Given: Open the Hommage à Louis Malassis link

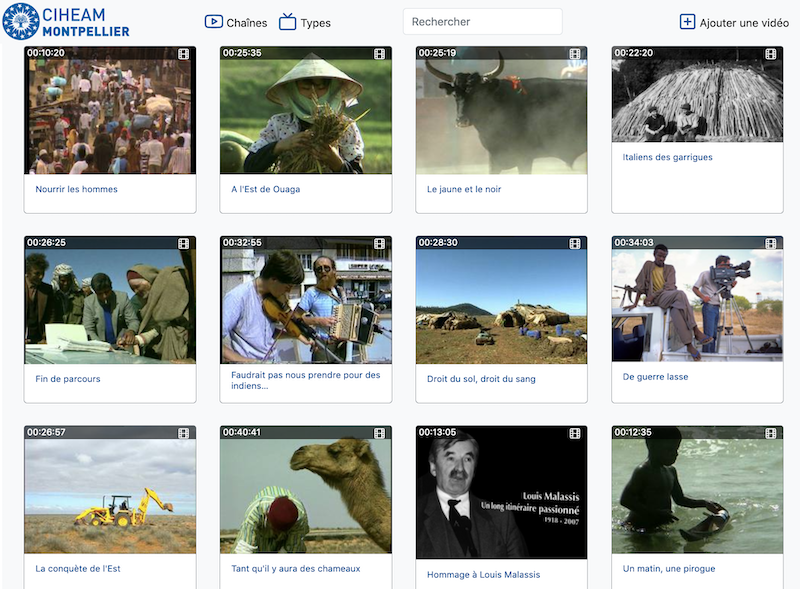Looking at the screenshot, I should [483, 575].
